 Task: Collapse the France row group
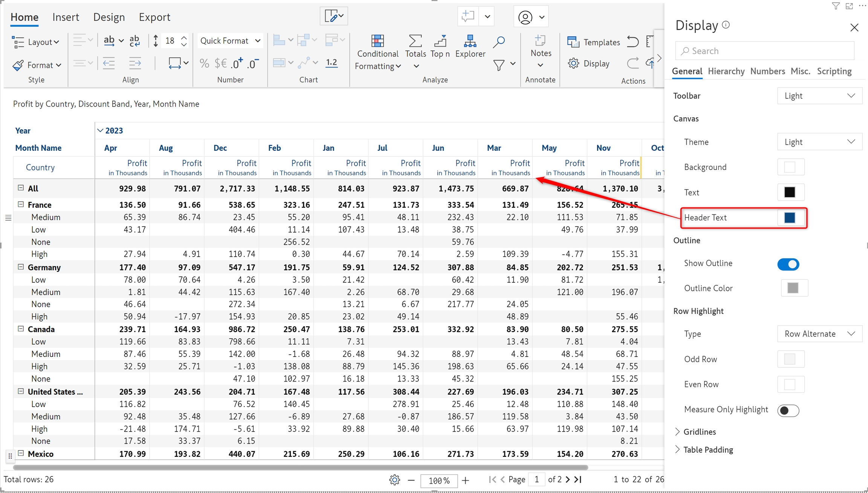coord(21,205)
